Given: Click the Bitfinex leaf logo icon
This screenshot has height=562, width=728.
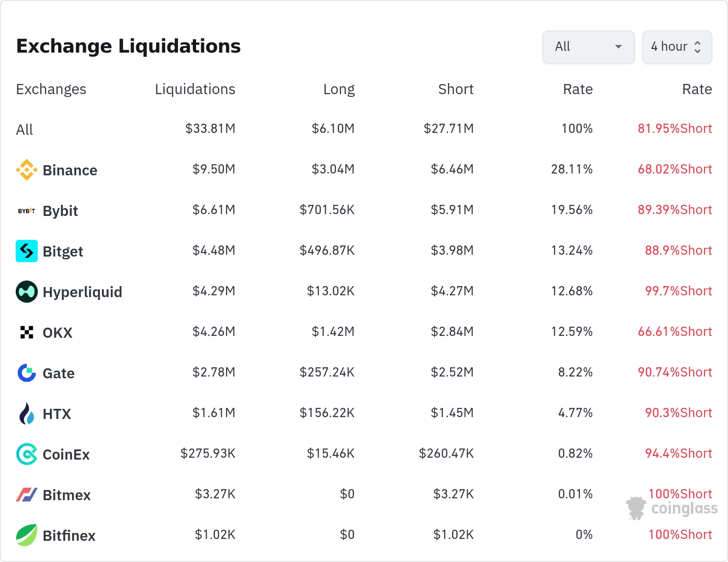Looking at the screenshot, I should 27,535.
